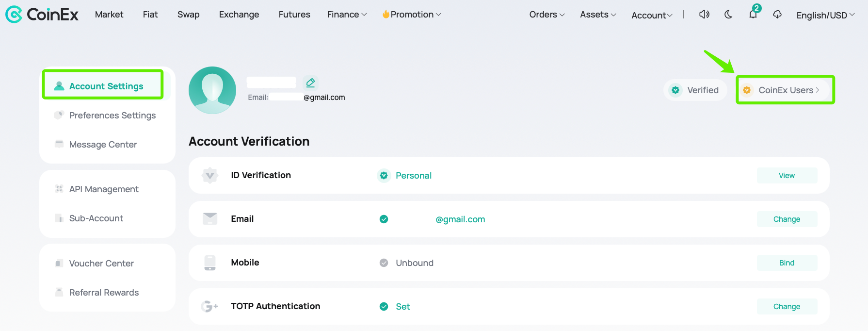The width and height of the screenshot is (868, 331).
Task: Click the Sub-Account sidebar icon
Action: 59,218
